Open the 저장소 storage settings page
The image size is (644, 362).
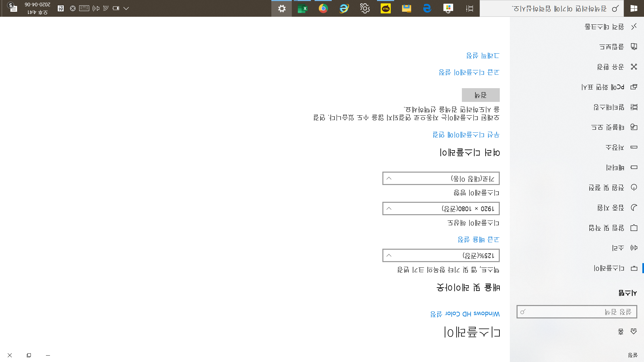tap(614, 147)
